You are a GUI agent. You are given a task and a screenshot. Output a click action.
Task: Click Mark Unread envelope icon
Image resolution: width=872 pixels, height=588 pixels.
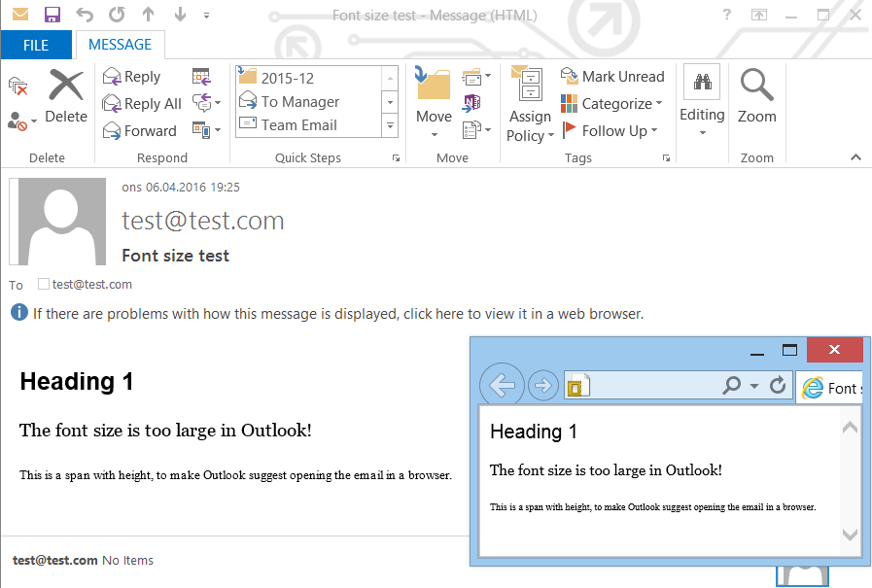click(570, 77)
